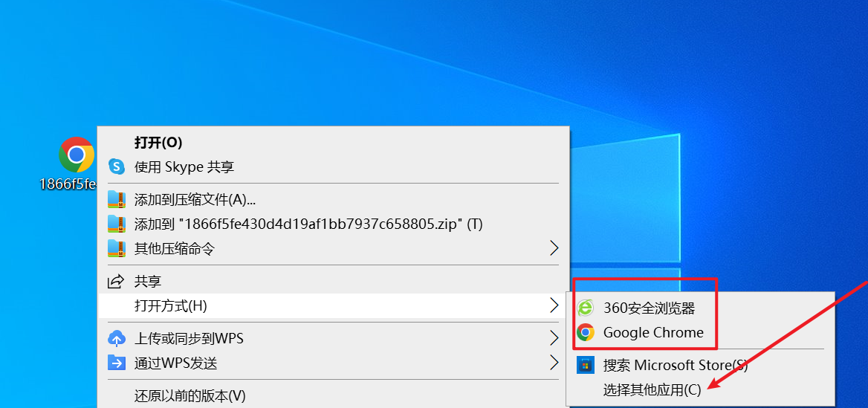Expand the arrow next to 上传或同步到WPS
The height and width of the screenshot is (408, 868).
tap(554, 337)
